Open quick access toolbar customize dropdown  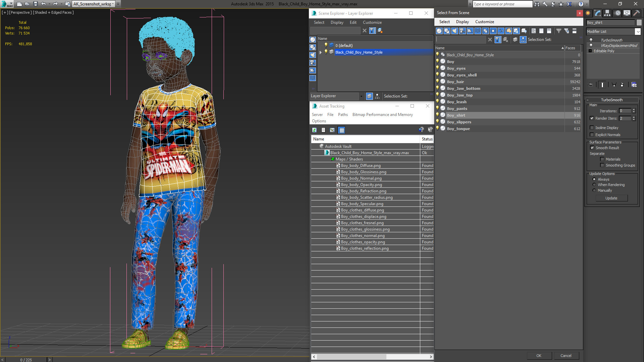[x=118, y=4]
